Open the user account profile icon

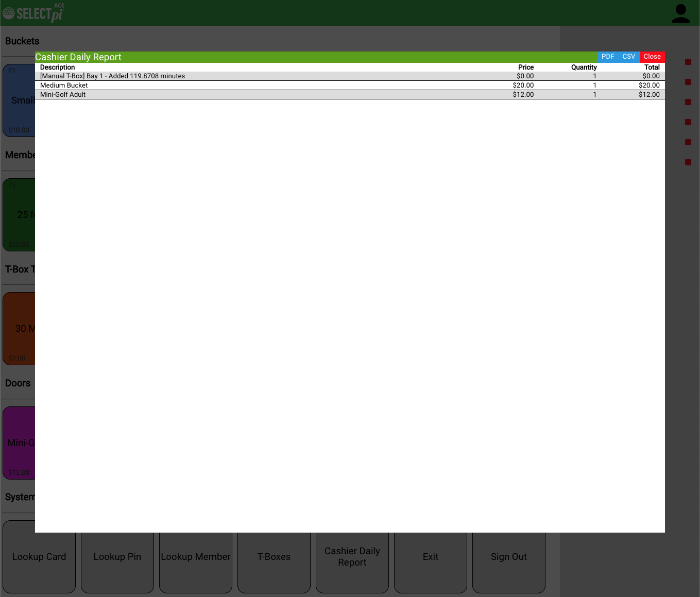pyautogui.click(x=680, y=13)
